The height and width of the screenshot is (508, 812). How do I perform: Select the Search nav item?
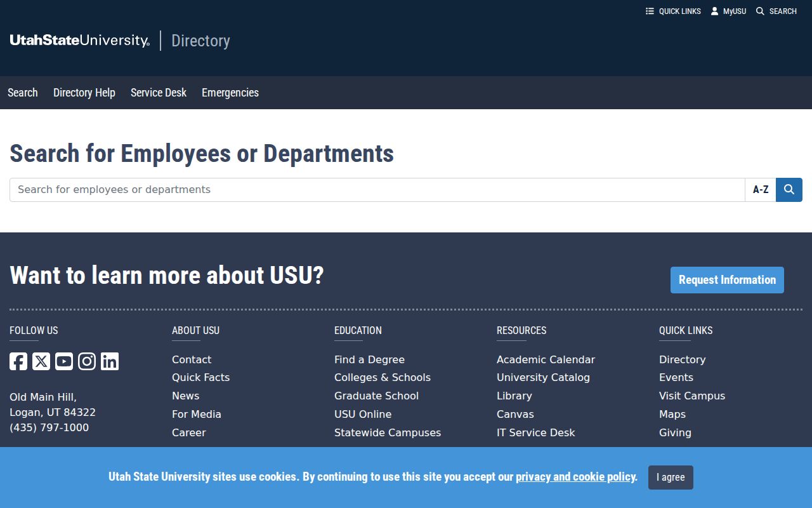pyautogui.click(x=23, y=93)
